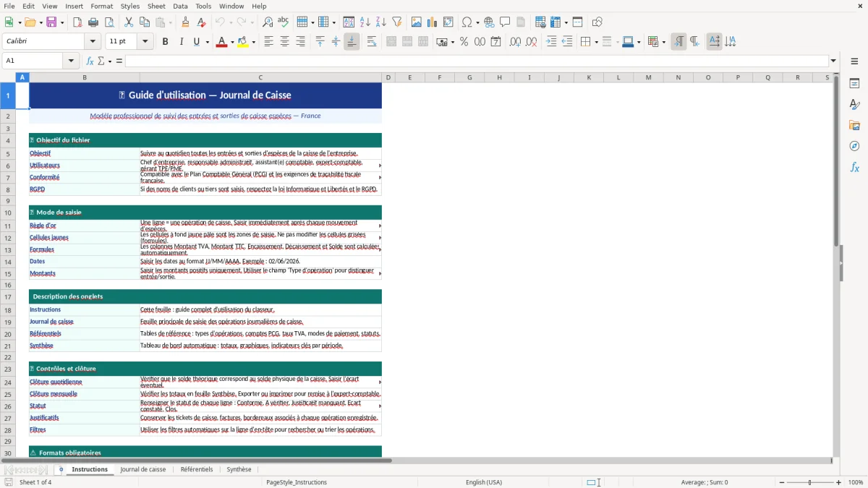The image size is (868, 488).
Task: Click the English (USA) language status
Action: (484, 482)
